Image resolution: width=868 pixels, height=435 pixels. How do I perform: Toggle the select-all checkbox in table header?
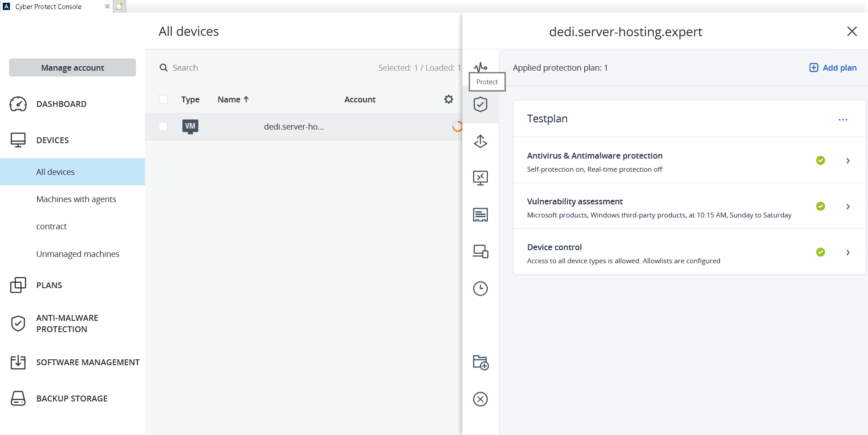coord(163,99)
